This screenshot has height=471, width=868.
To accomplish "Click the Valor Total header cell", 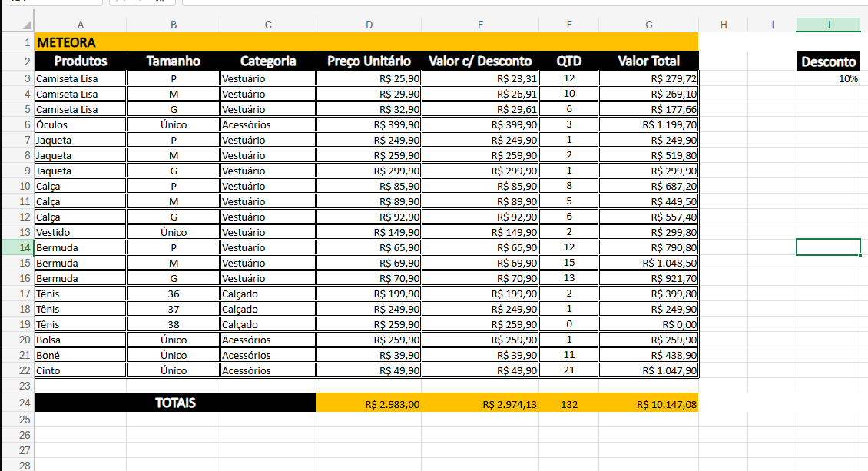I will click(x=649, y=61).
